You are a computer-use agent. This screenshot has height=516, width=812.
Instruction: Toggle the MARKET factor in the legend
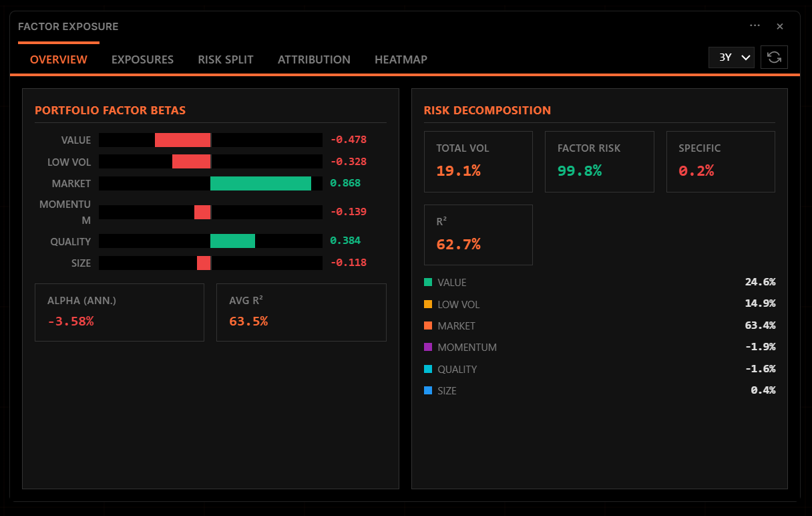(457, 326)
